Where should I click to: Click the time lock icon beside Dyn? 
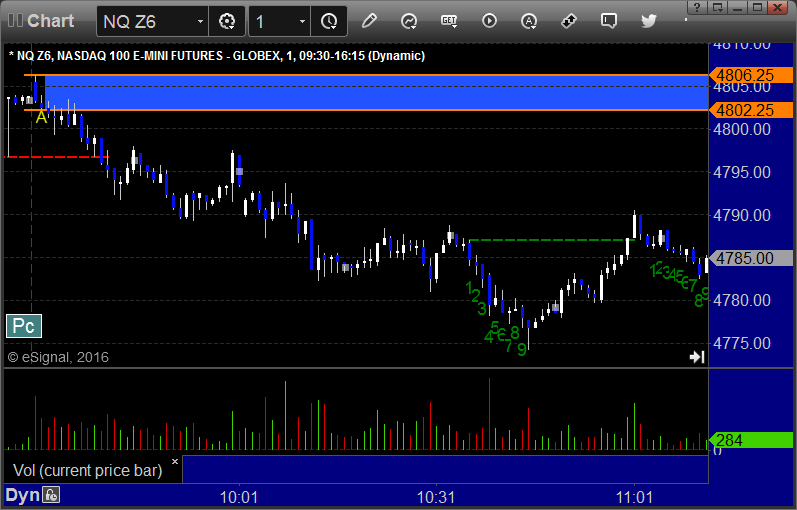pyautogui.click(x=51, y=495)
